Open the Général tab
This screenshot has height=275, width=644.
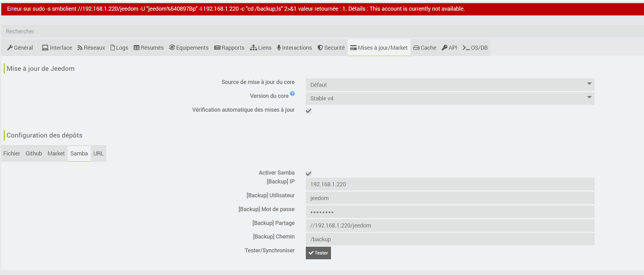pos(20,48)
